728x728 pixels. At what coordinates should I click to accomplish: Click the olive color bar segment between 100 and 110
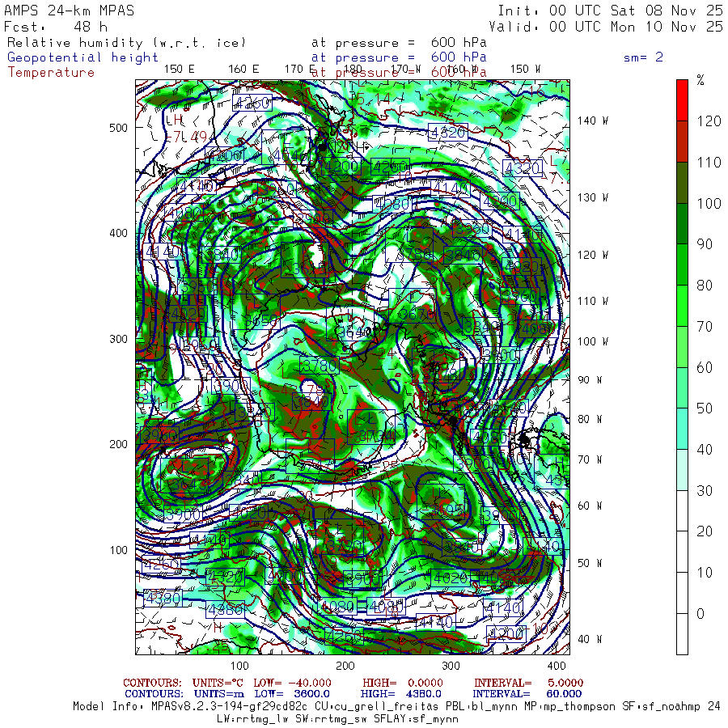[x=682, y=183]
